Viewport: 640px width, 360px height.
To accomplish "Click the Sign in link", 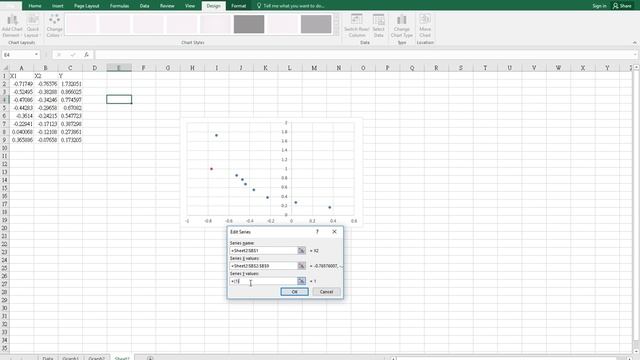I will point(599,6).
